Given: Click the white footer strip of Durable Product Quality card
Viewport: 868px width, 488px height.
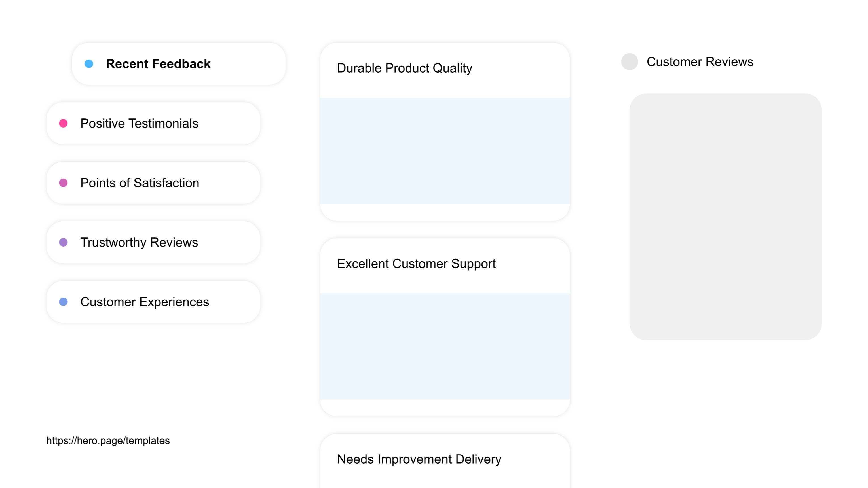Looking at the screenshot, I should point(445,212).
